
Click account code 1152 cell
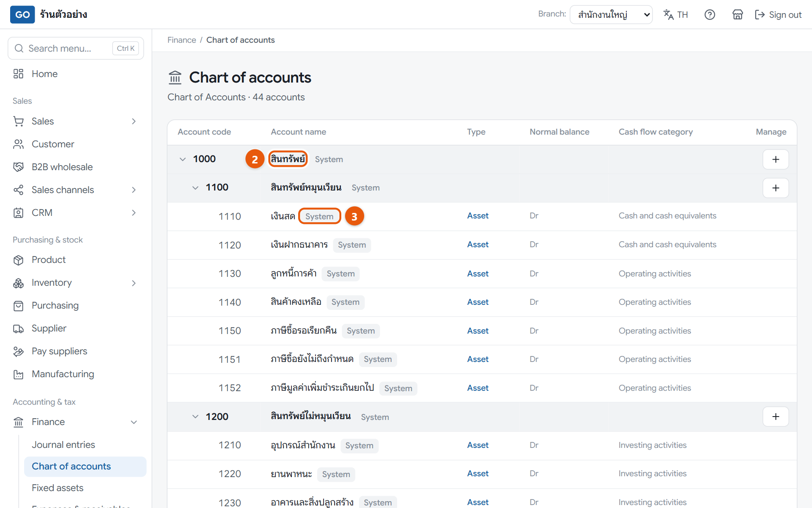click(x=230, y=388)
